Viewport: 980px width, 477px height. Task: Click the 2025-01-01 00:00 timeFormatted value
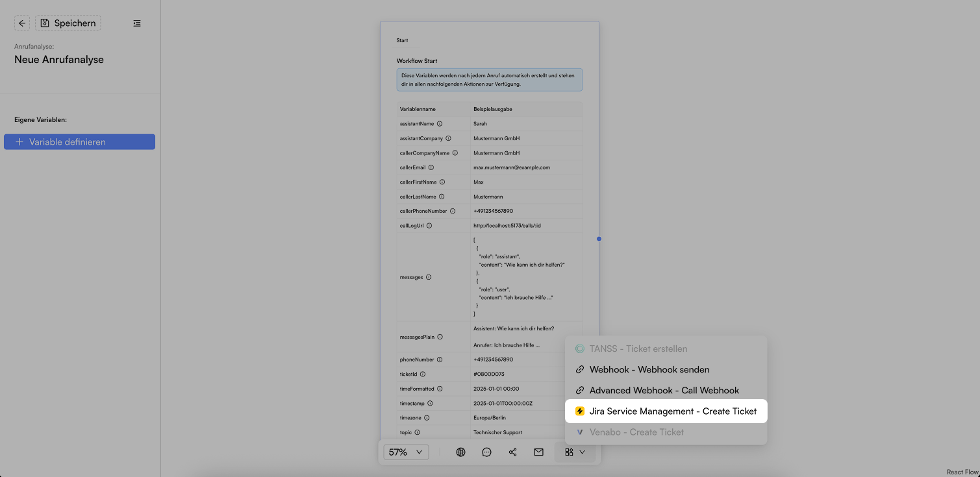(496, 389)
